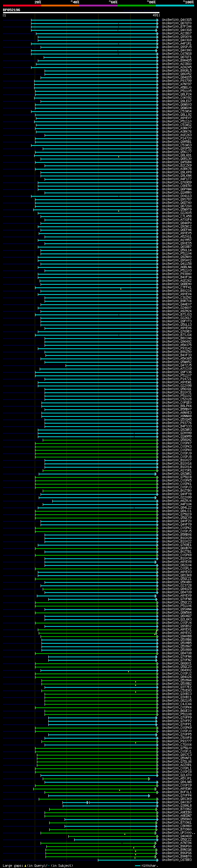
Task: Select the BP052196 query label
Action: tap(11, 10)
